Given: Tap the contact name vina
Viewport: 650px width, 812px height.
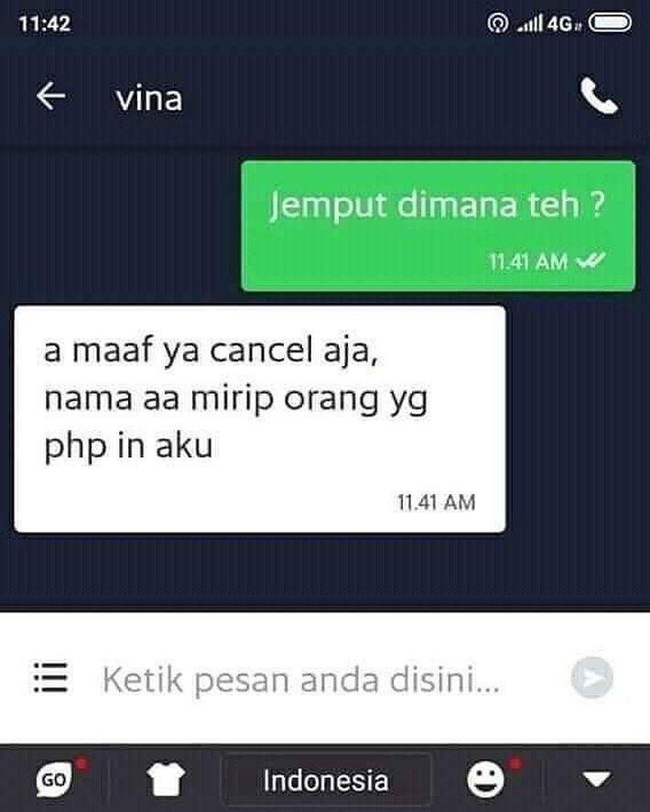Looking at the screenshot, I should (149, 98).
